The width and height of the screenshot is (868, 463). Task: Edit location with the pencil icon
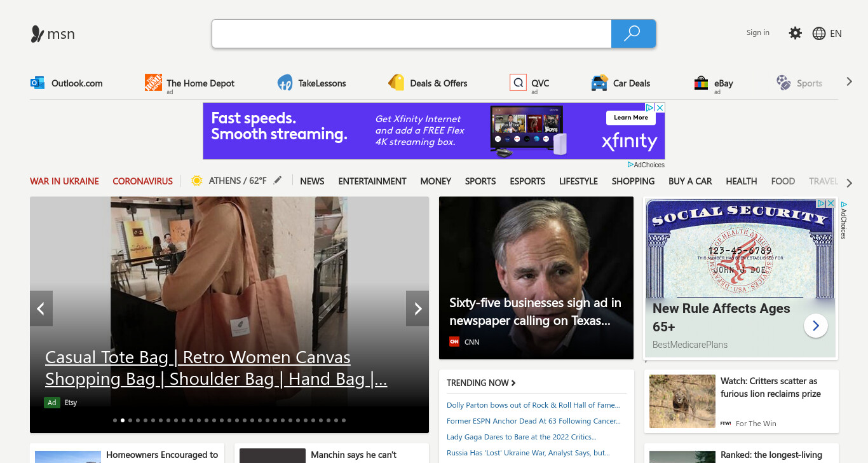277,181
